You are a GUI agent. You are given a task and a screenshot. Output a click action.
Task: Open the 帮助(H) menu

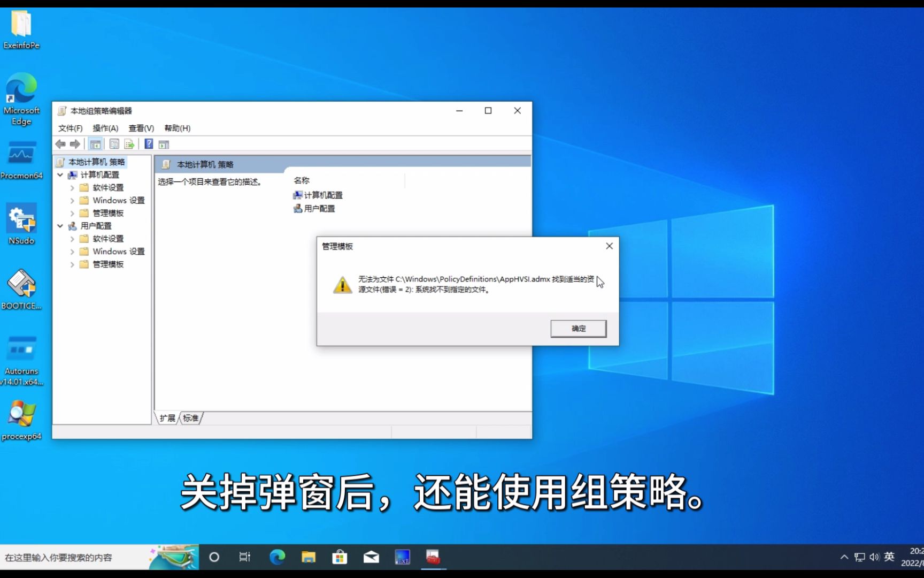click(x=177, y=128)
